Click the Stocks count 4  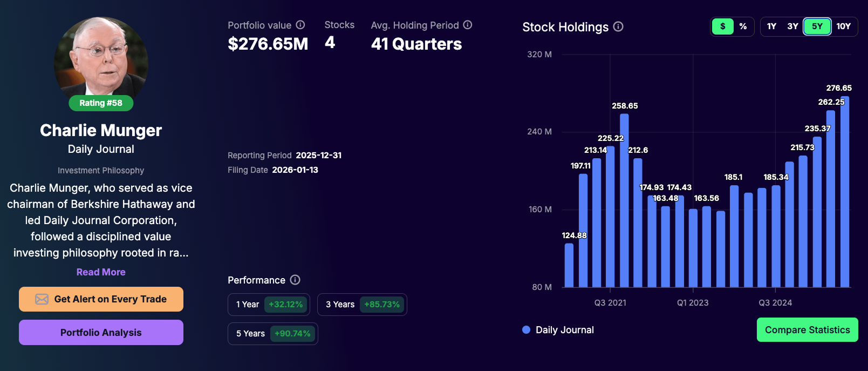tap(330, 43)
